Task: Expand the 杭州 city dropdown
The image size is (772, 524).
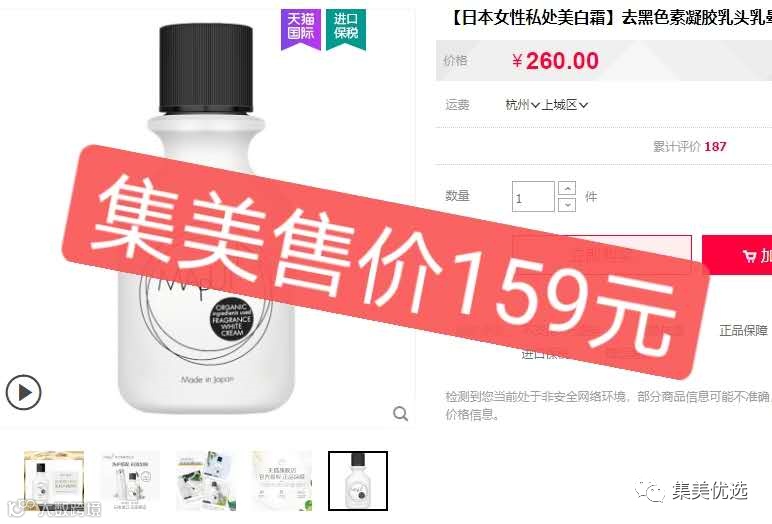Action: coord(522,105)
